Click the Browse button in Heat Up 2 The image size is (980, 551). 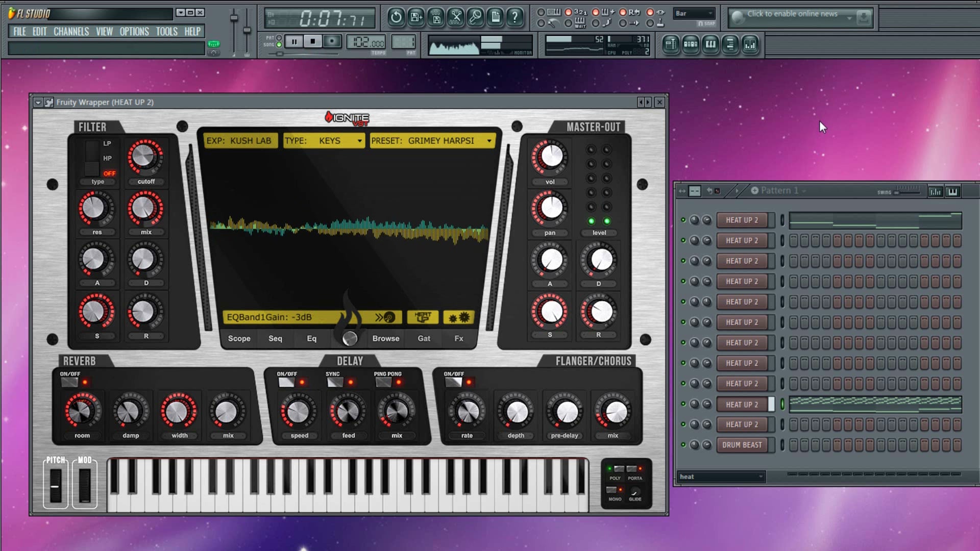pyautogui.click(x=385, y=338)
